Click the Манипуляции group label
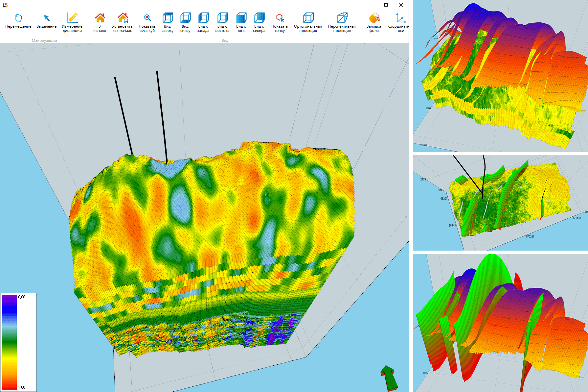This screenshot has height=392, width=588. (x=44, y=40)
